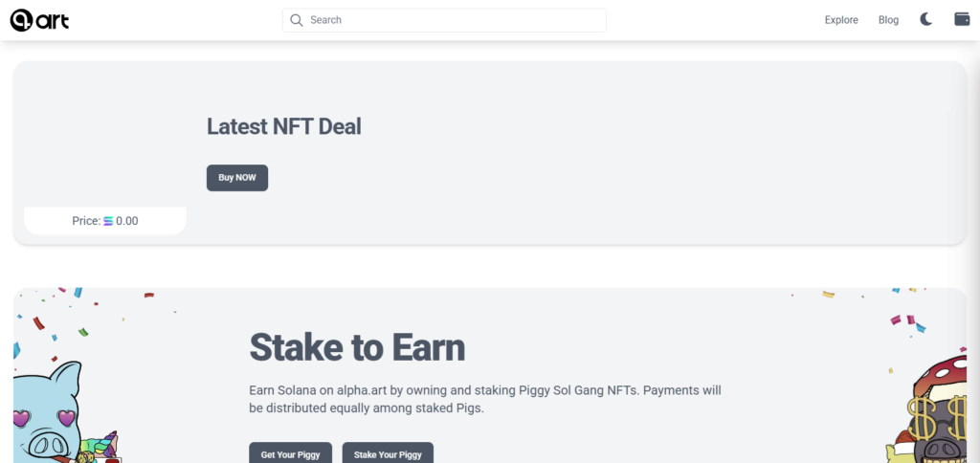The width and height of the screenshot is (980, 463).
Task: Click the Earn Solana description paragraph
Action: tap(484, 400)
